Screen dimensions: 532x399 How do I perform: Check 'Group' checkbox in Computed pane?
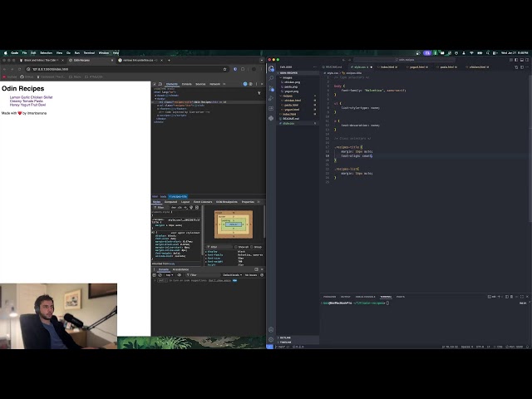251,247
